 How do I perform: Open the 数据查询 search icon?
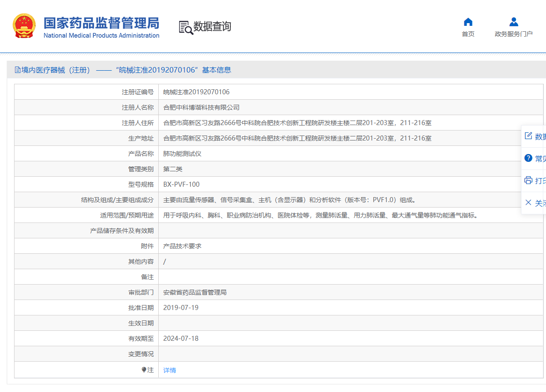tap(186, 27)
